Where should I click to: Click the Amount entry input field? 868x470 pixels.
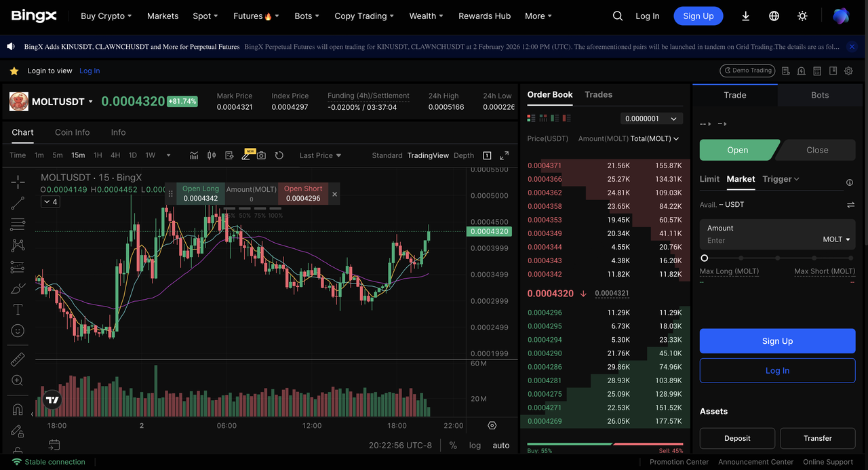point(759,240)
